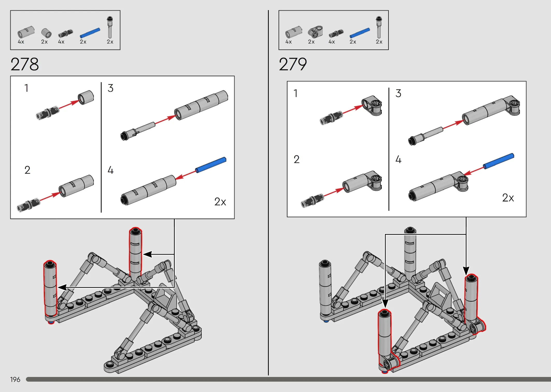Click the page number 196

click(x=15, y=380)
